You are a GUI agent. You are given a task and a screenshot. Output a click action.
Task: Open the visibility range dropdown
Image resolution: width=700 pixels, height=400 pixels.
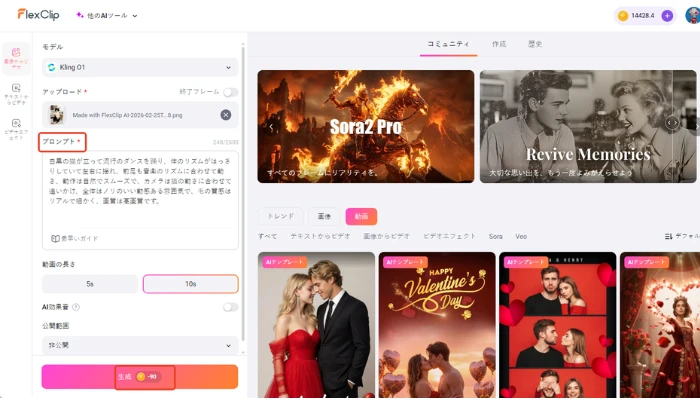[140, 345]
